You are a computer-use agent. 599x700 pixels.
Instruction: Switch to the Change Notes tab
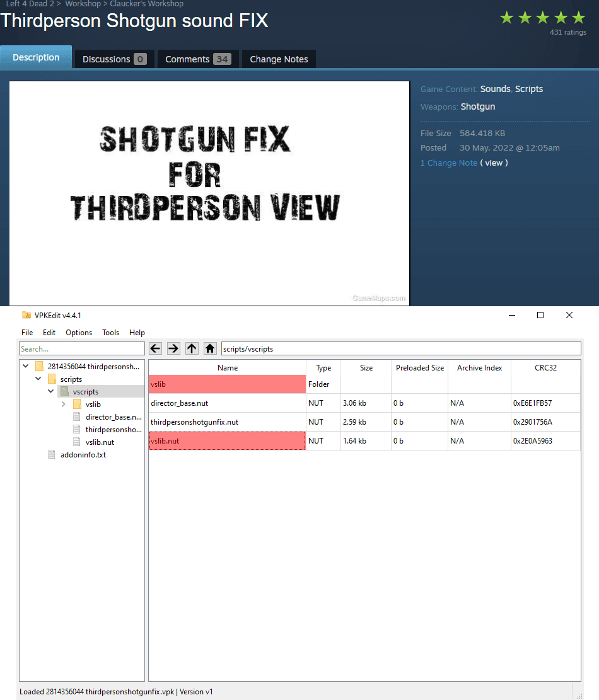[279, 59]
